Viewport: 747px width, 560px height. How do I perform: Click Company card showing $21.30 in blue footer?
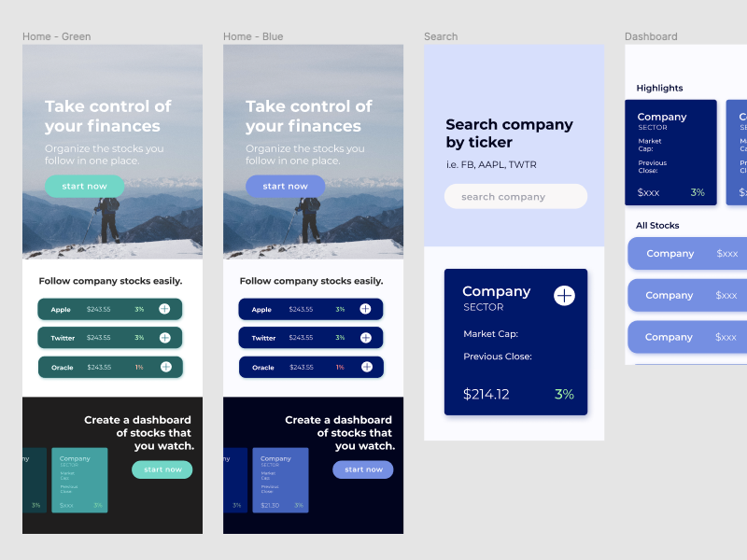[x=281, y=480]
